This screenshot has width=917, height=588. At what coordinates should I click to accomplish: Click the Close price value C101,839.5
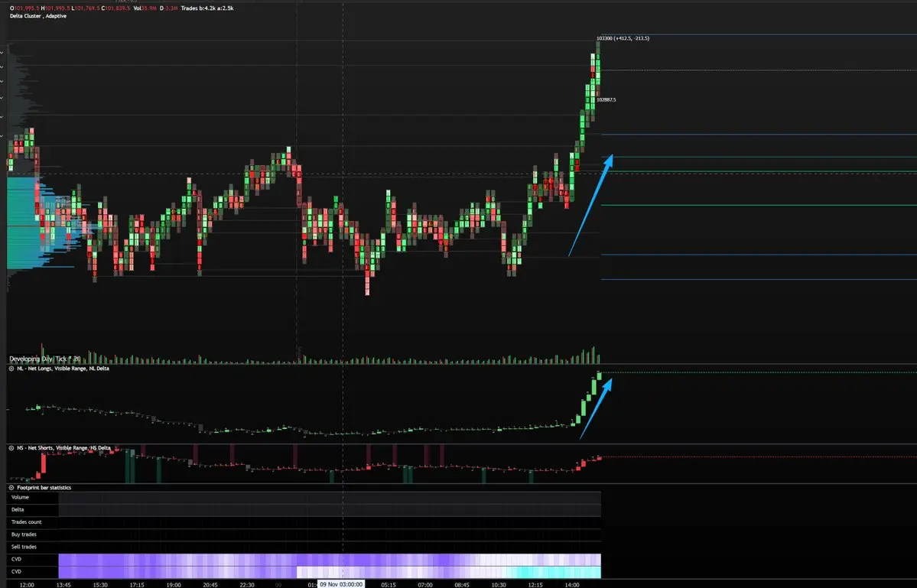115,8
